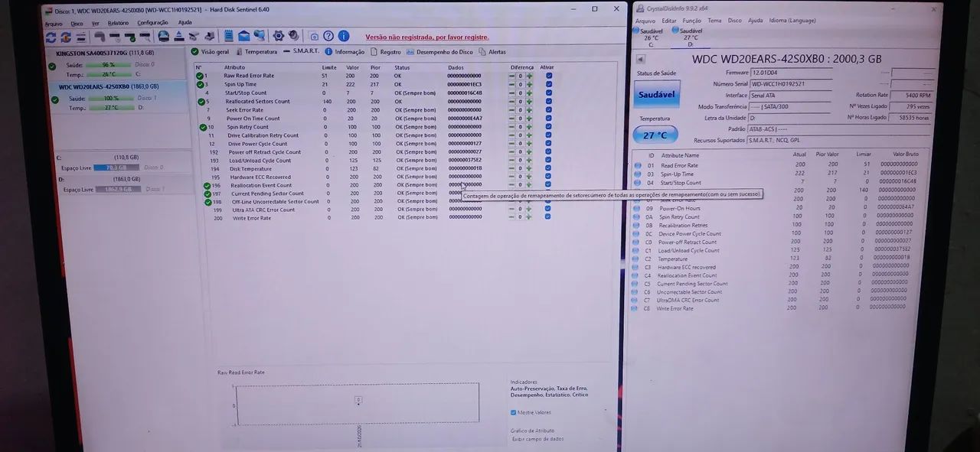This screenshot has height=452, width=980.
Task: Click the Versão não registrada register link
Action: coord(426,37)
